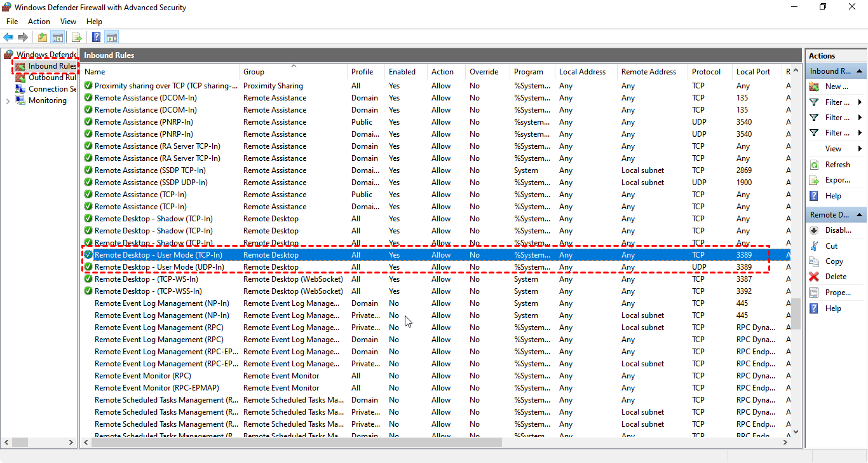Screen dimensions: 868x463
Task: Click the rules list vertical scrollbar thumb
Action: [x=796, y=314]
